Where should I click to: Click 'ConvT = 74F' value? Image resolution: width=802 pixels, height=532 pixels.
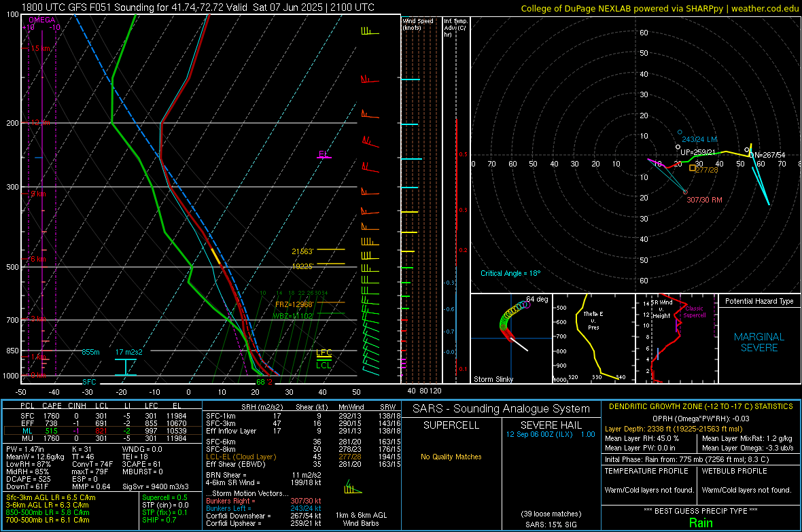tap(92, 465)
